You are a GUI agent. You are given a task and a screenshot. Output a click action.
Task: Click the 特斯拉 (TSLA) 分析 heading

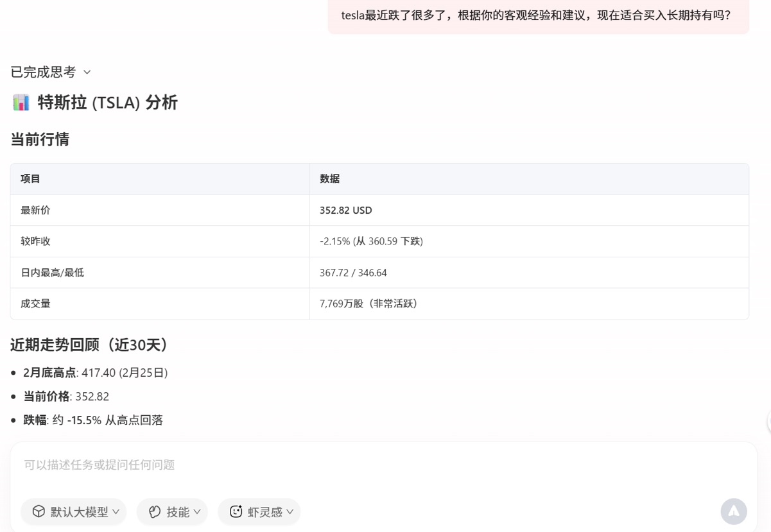click(x=108, y=103)
